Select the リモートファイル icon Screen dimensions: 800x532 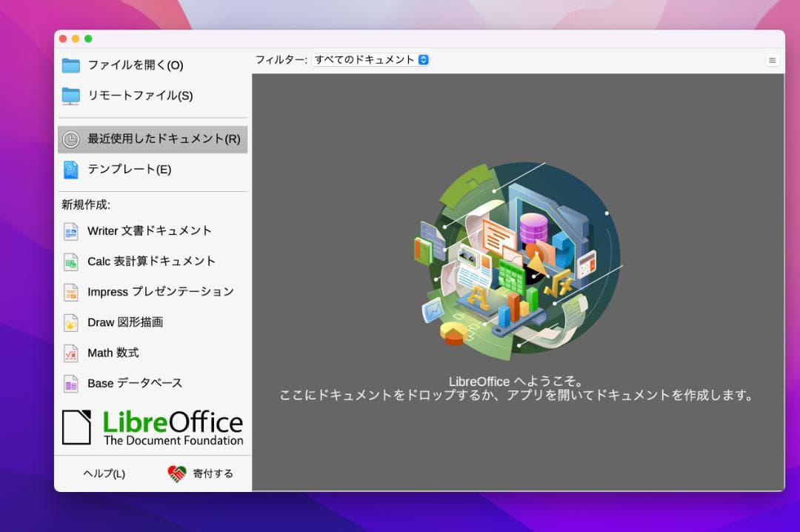click(71, 95)
